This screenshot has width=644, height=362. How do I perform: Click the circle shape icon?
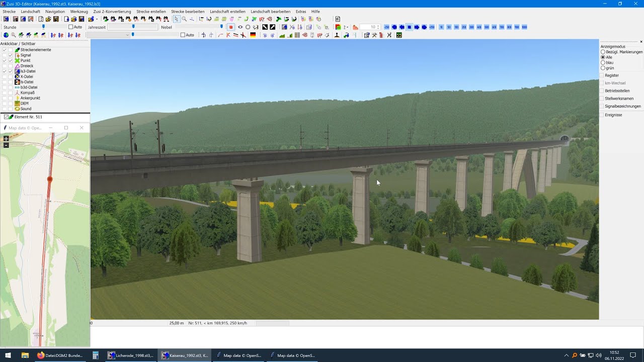point(248,27)
